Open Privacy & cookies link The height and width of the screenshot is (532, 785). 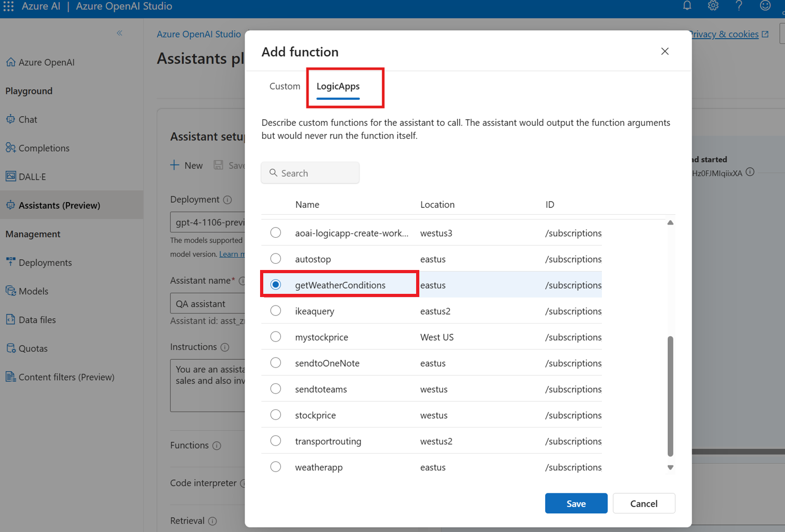pyautogui.click(x=729, y=34)
